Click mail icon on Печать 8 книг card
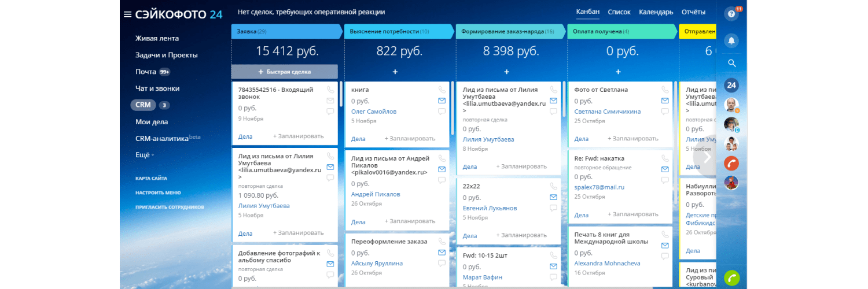 [665, 246]
